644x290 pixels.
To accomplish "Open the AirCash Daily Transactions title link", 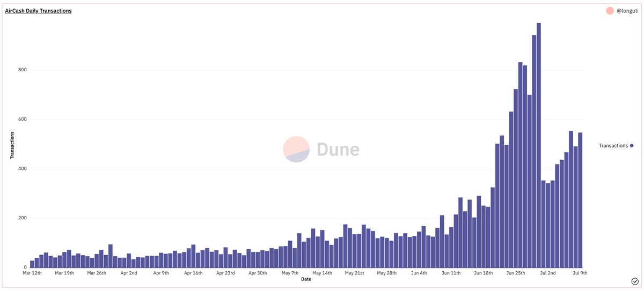I will (x=38, y=11).
